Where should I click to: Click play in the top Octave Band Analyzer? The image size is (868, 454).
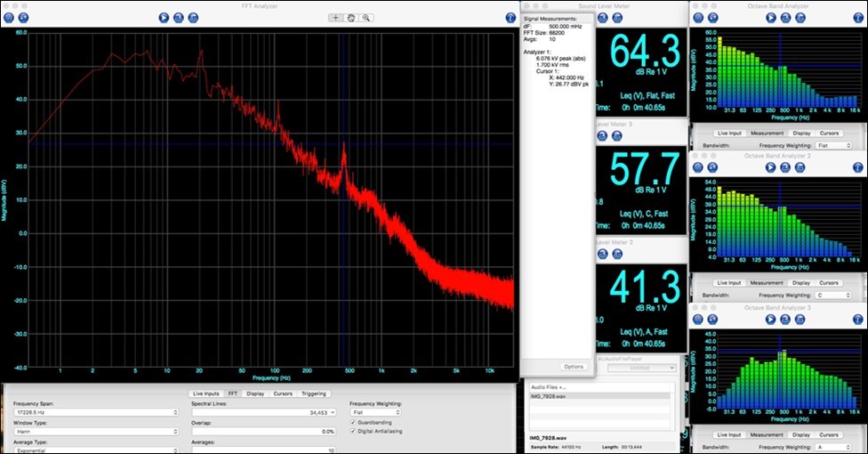pyautogui.click(x=771, y=17)
